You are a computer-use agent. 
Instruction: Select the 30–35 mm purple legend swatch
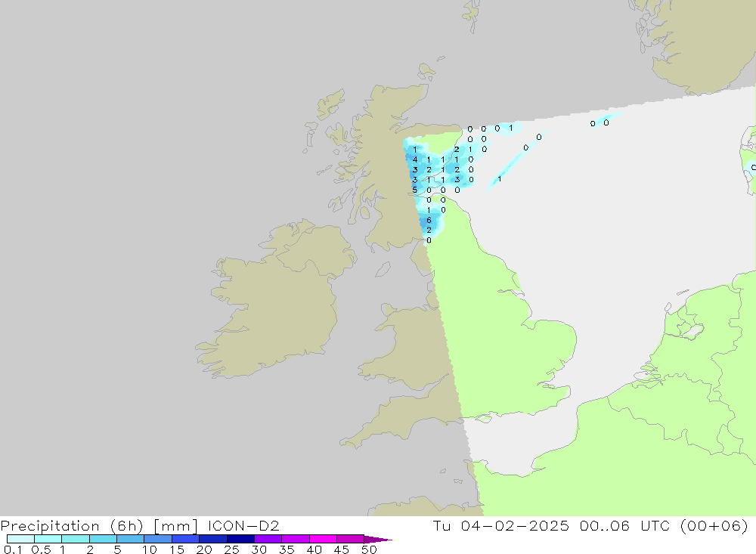click(x=268, y=539)
